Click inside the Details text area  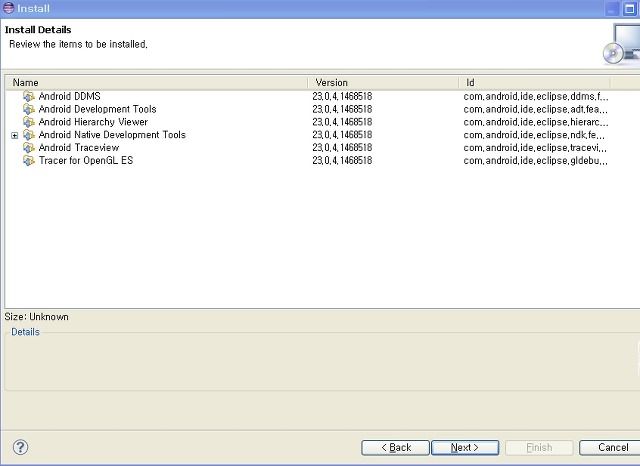322,363
